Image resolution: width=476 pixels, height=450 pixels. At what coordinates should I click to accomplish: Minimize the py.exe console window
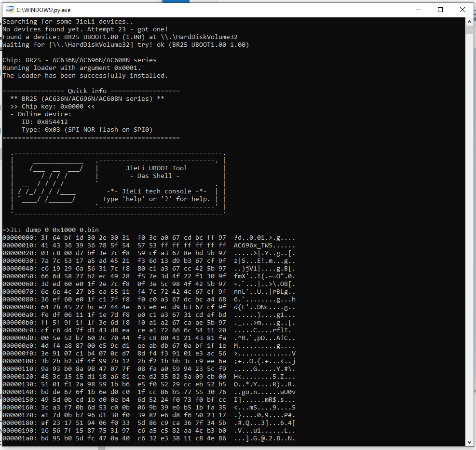point(418,10)
